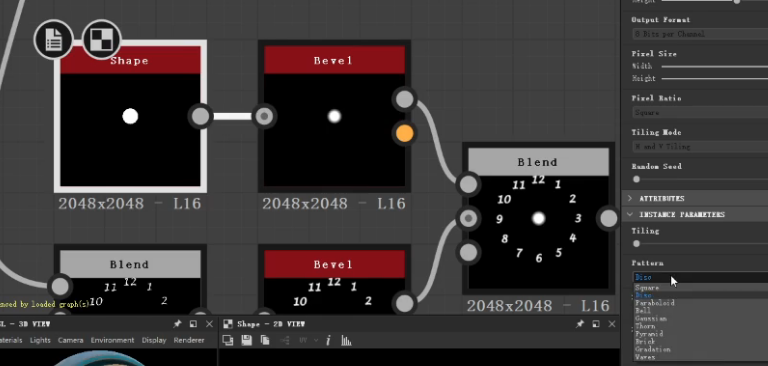Viewport: 768px width, 366px height.
Task: Select the Blend node with the full clock face
Action: click(x=538, y=218)
